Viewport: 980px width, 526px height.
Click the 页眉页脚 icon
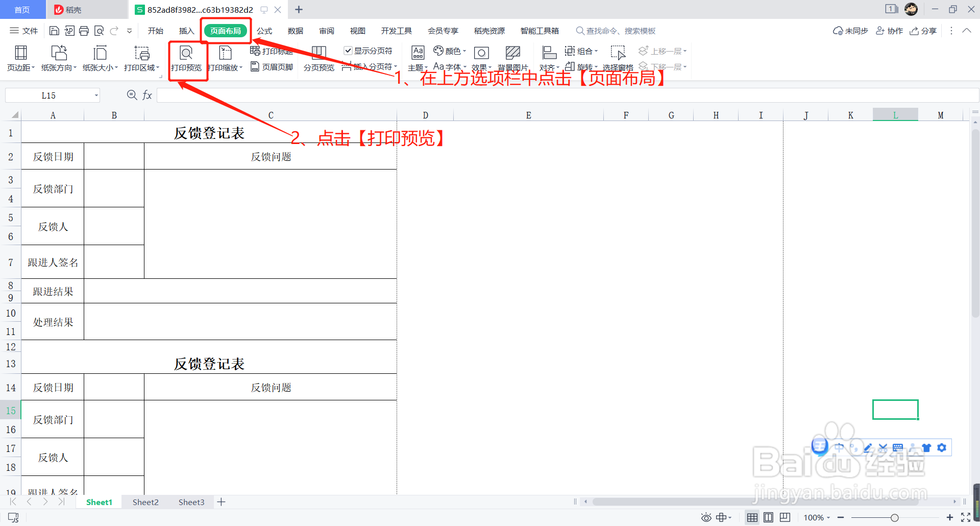click(272, 66)
